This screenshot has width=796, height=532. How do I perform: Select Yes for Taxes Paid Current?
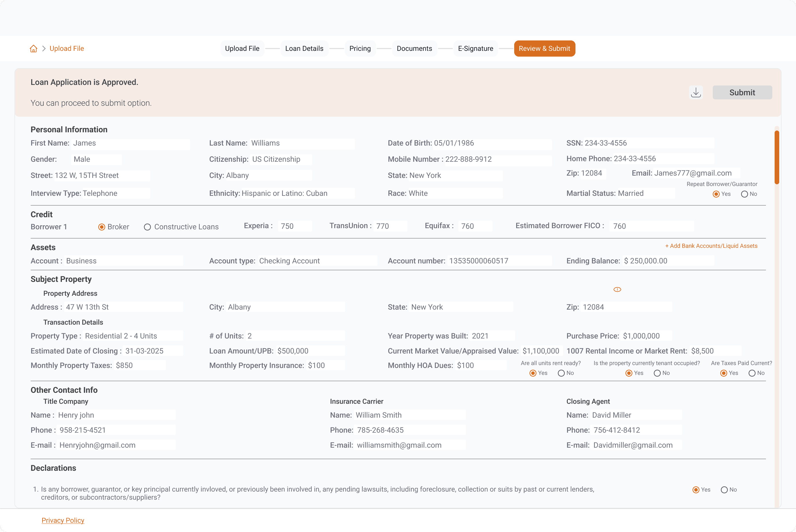click(723, 373)
